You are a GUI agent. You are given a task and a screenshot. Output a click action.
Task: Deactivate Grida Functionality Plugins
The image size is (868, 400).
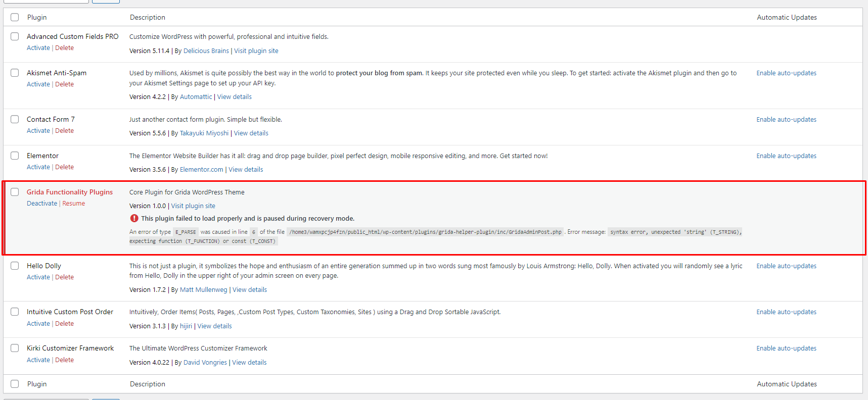pos(42,204)
